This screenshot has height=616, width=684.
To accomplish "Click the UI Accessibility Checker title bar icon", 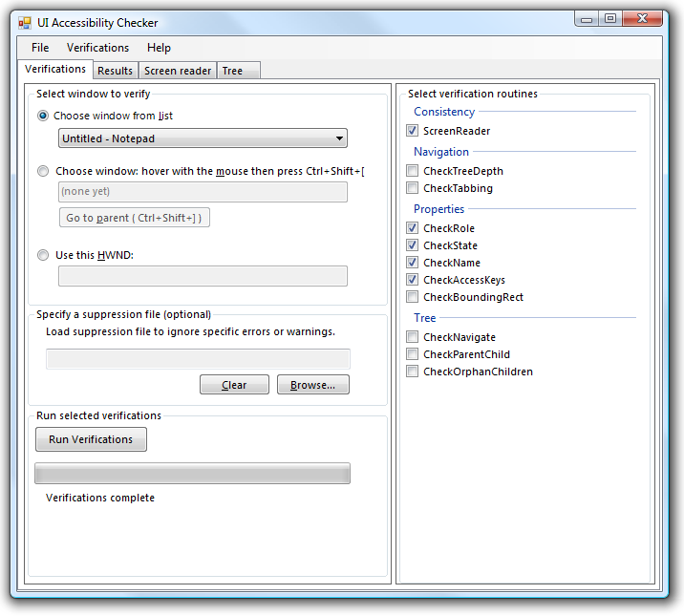I will pyautogui.click(x=25, y=23).
